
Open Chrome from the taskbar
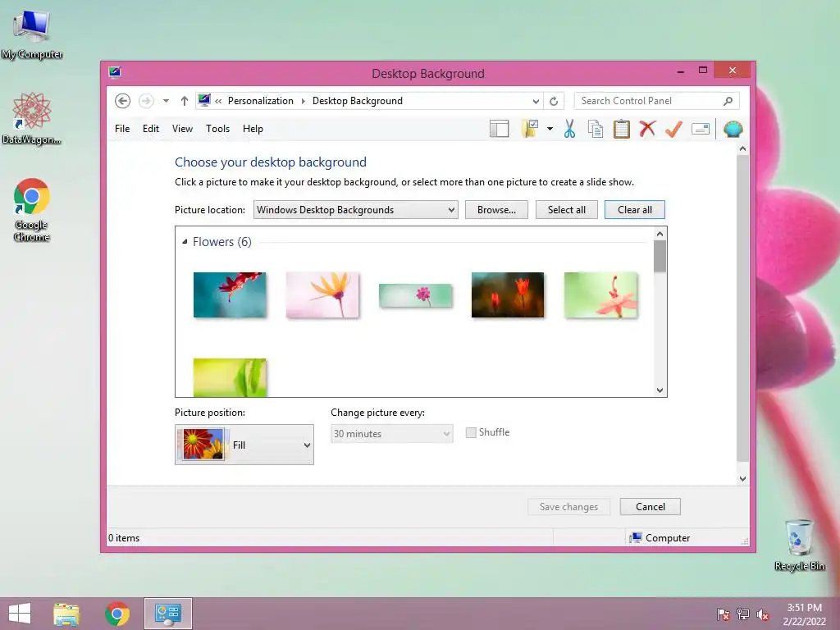pos(117,614)
